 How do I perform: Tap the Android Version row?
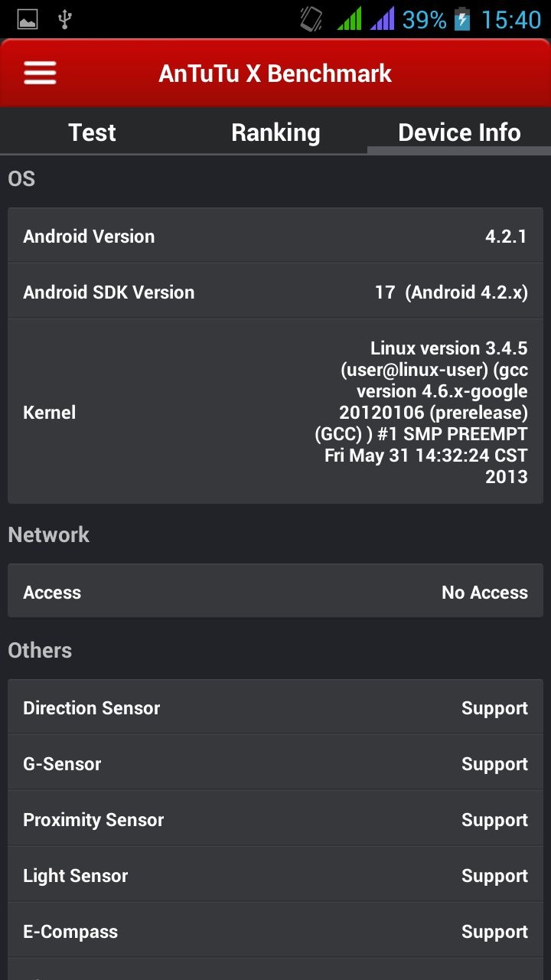tap(275, 236)
